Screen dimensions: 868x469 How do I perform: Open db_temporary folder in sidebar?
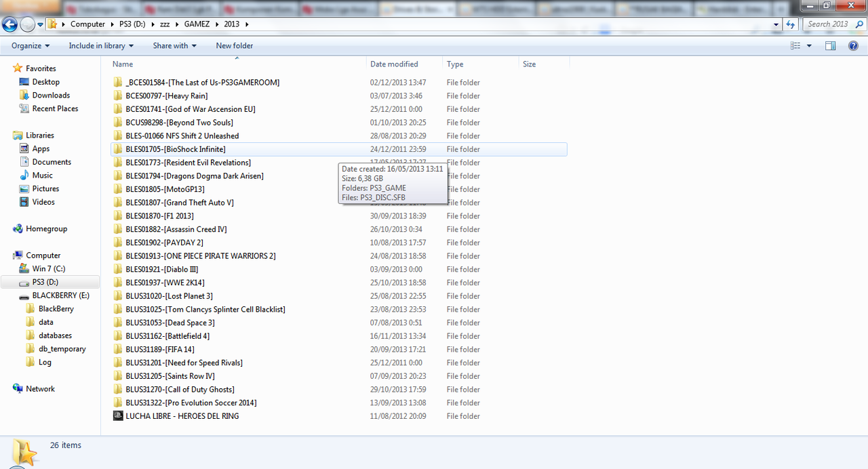coord(62,349)
